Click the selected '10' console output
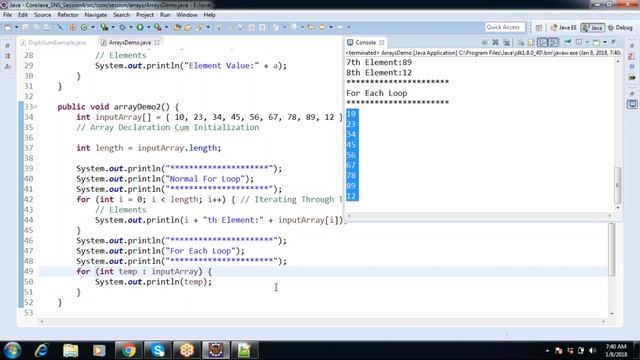 351,114
